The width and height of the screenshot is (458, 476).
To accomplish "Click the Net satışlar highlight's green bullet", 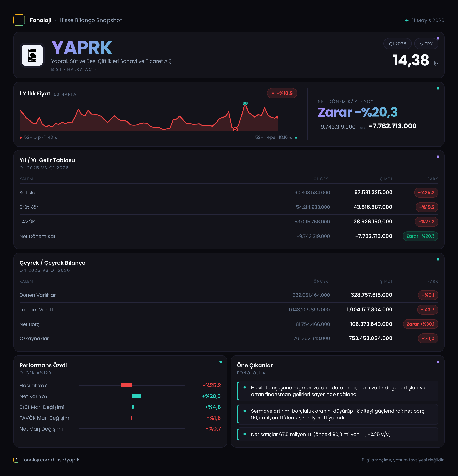I will pyautogui.click(x=245, y=434).
